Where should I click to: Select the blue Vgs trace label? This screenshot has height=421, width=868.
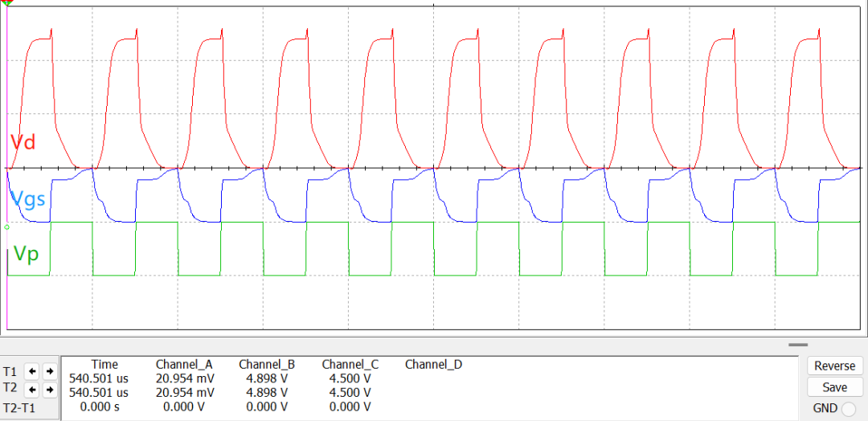click(28, 198)
